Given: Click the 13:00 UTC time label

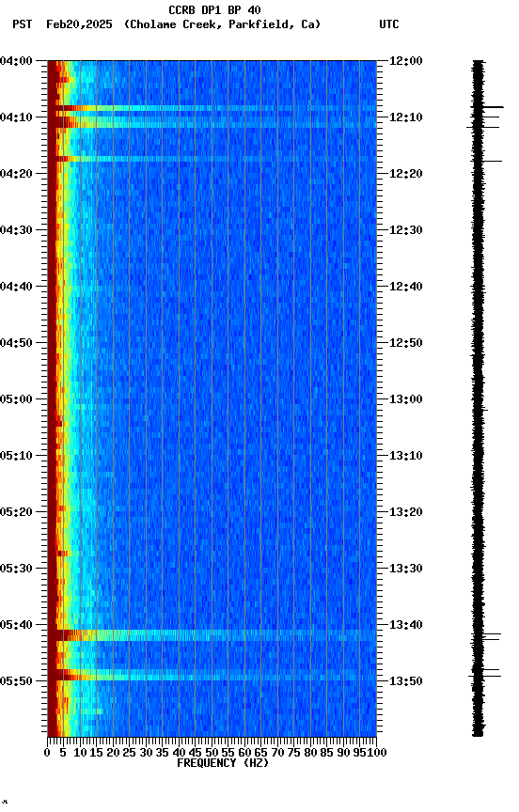Looking at the screenshot, I should point(406,399).
